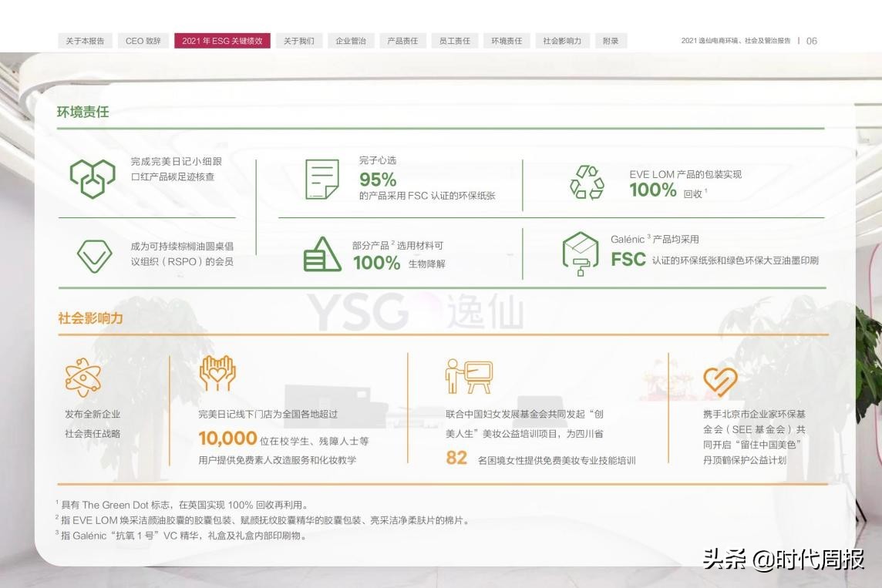Click the 完成完美日记小细跟 text
The height and width of the screenshot is (588, 882).
[176, 161]
